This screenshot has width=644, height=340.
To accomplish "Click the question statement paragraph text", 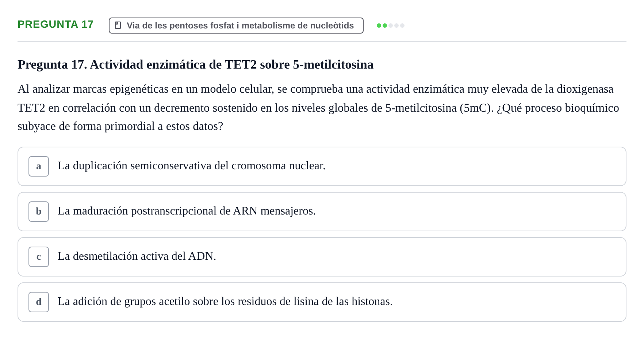I will (318, 108).
